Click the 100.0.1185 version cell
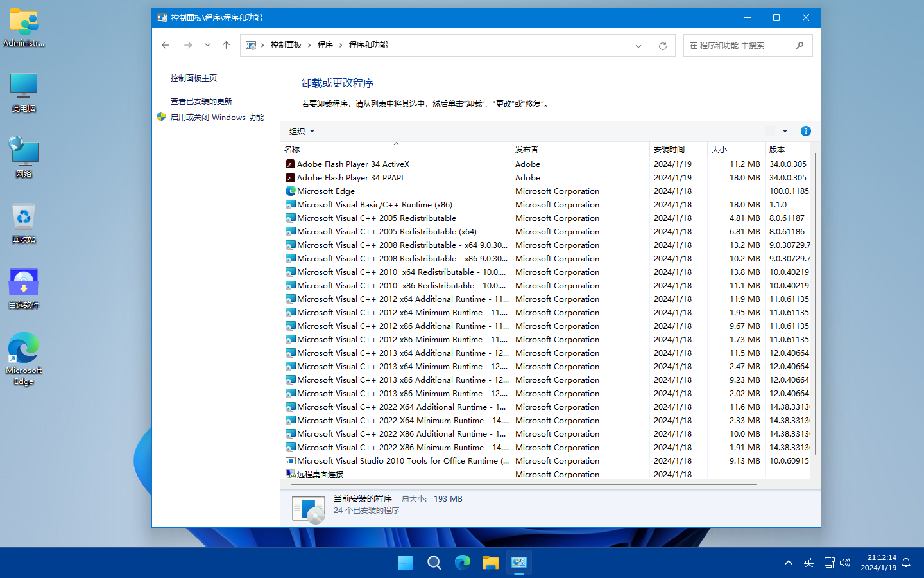924x578 pixels. (x=789, y=191)
